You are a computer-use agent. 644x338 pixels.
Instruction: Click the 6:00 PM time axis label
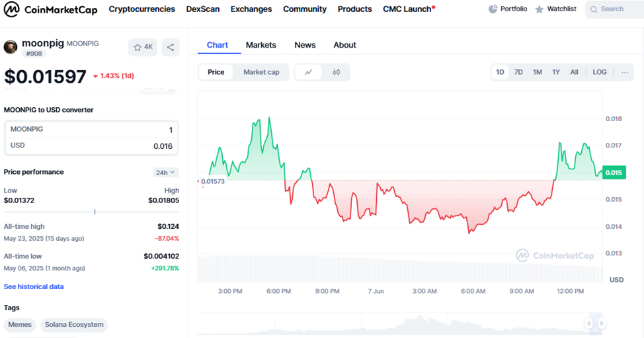click(278, 291)
